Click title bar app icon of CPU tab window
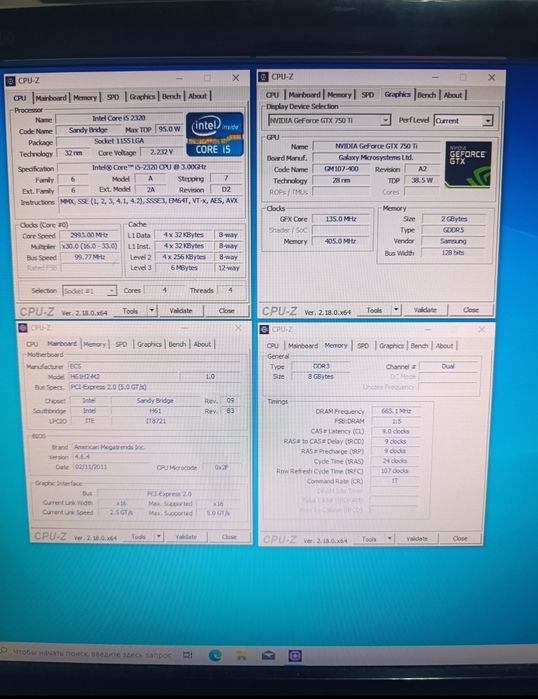This screenshot has height=699, width=538. coord(11,81)
